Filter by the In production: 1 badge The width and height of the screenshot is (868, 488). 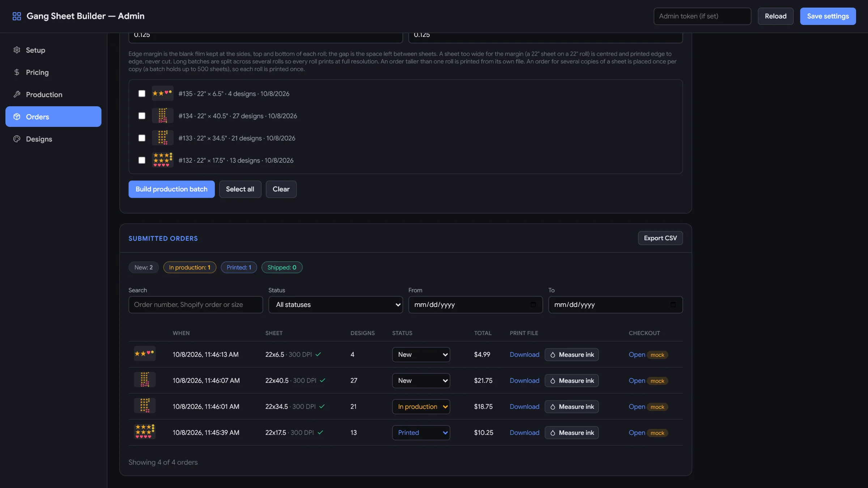coord(190,267)
